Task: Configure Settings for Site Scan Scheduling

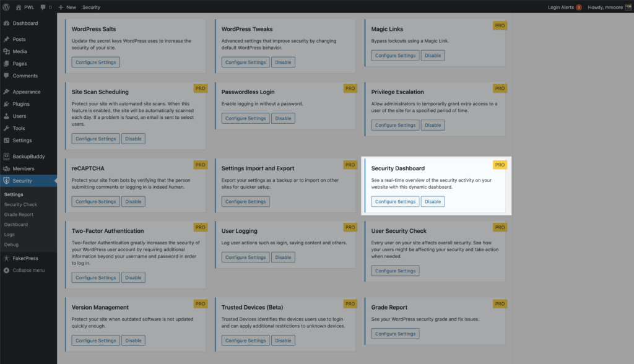Action: point(96,139)
